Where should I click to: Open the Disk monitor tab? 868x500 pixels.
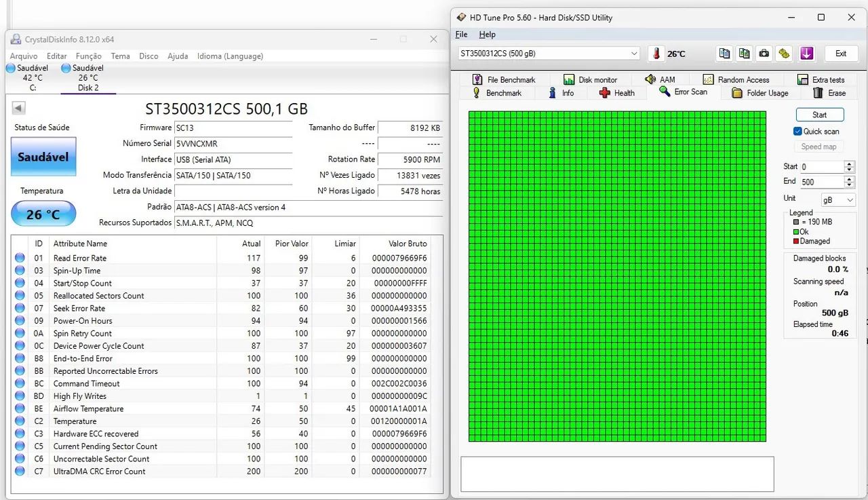pyautogui.click(x=589, y=79)
